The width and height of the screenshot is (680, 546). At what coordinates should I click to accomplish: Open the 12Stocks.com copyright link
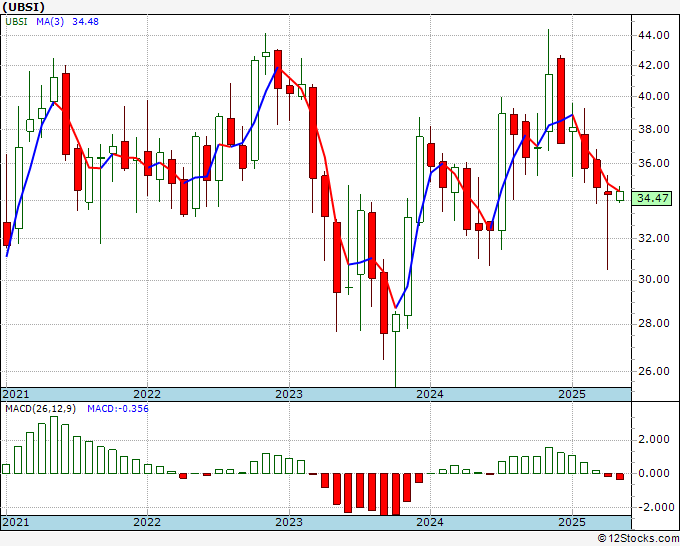tap(638, 538)
